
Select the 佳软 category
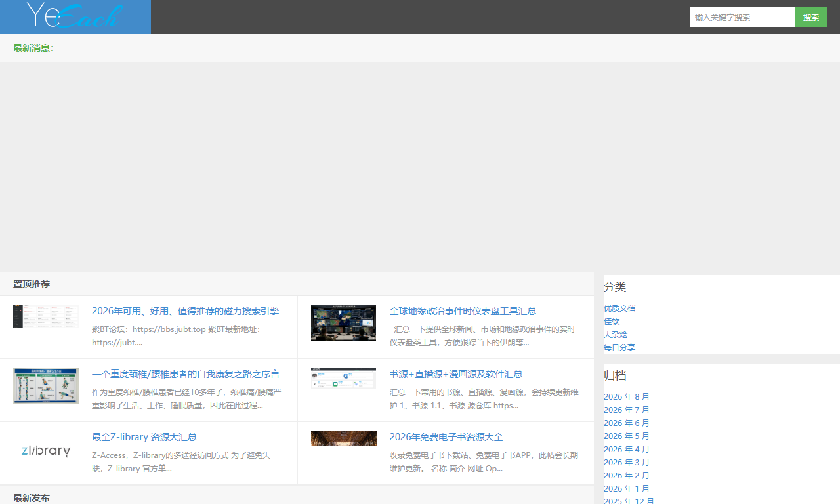(612, 321)
